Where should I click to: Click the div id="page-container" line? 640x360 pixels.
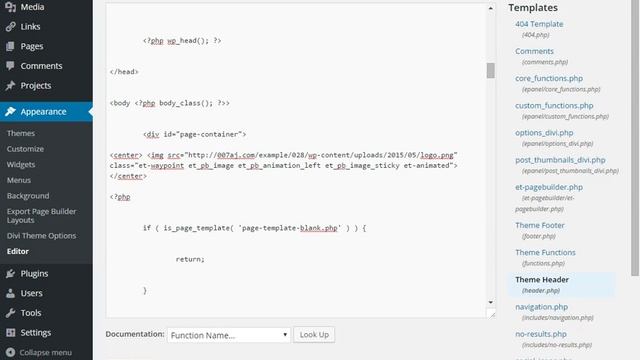pyautogui.click(x=194, y=134)
